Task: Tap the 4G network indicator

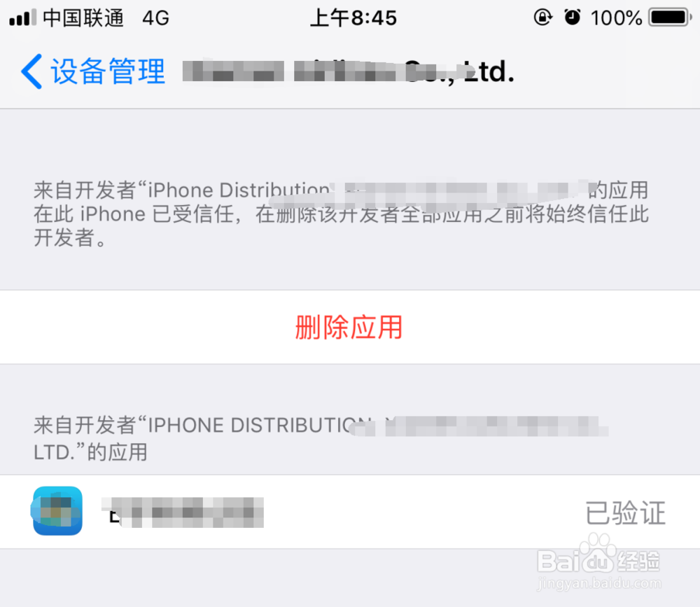Action: (156, 18)
